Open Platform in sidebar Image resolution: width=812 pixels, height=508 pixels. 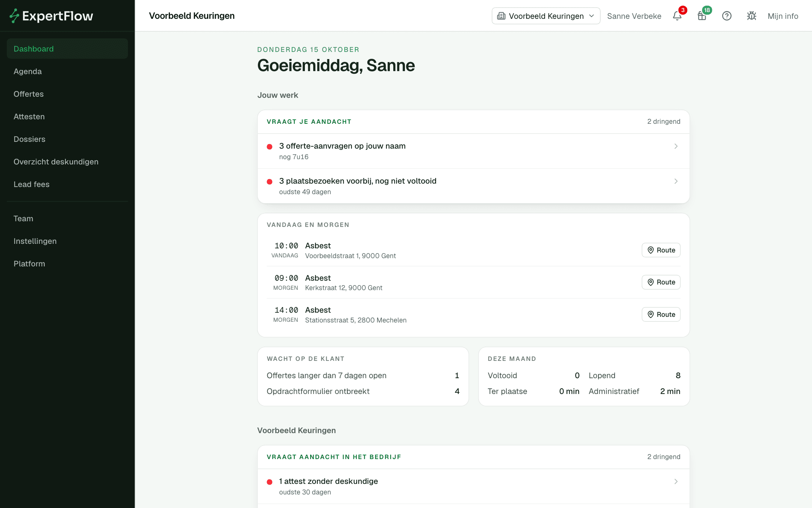[67, 263]
